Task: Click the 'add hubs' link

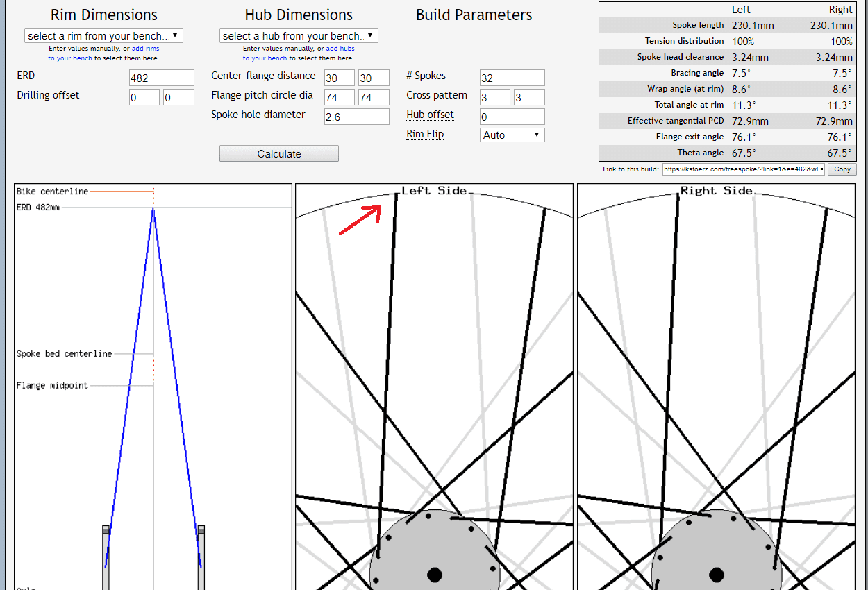Action: (x=341, y=49)
